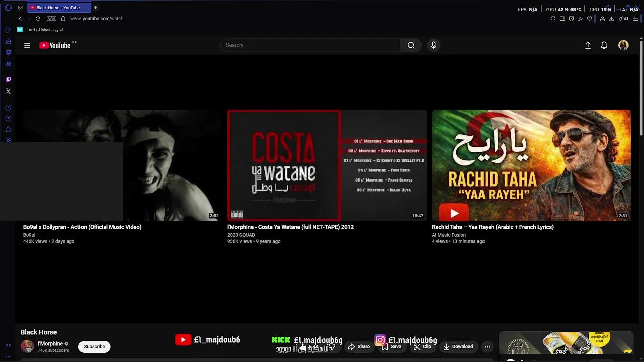Open GX Control speedometer in sidebar
This screenshot has height=362, width=644.
click(x=8, y=30)
